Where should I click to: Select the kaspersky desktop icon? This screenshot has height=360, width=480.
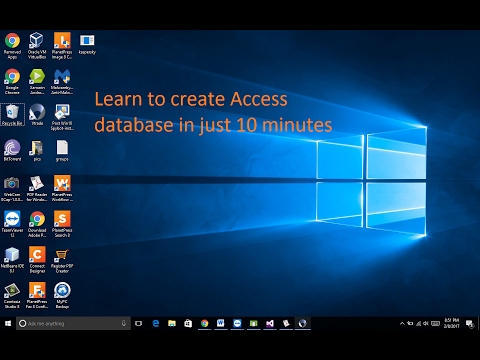[x=87, y=44]
